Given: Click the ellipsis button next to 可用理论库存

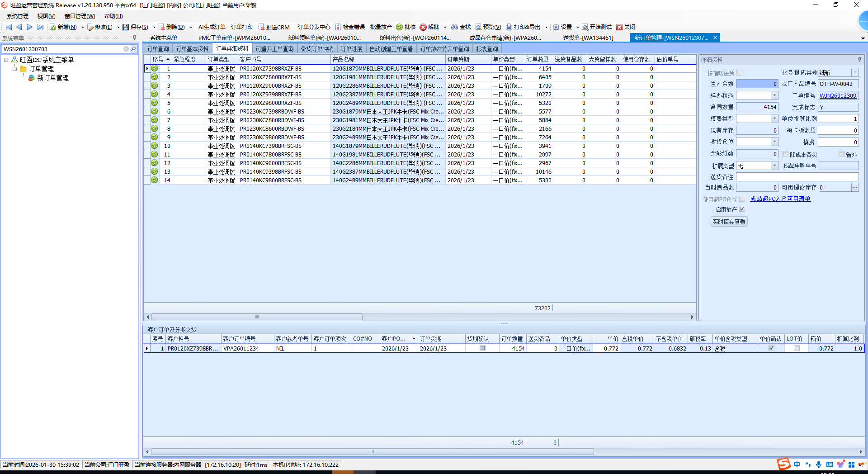Looking at the screenshot, I should tap(855, 187).
